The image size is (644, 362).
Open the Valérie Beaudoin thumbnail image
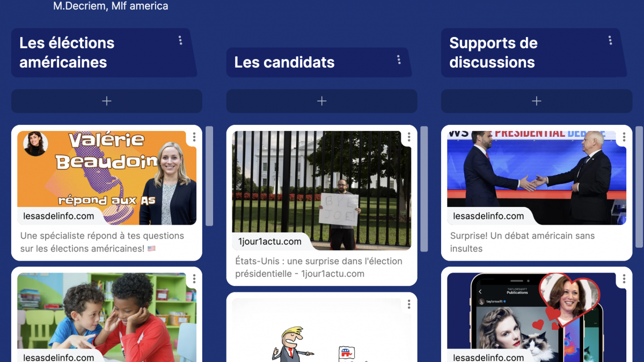(x=107, y=178)
